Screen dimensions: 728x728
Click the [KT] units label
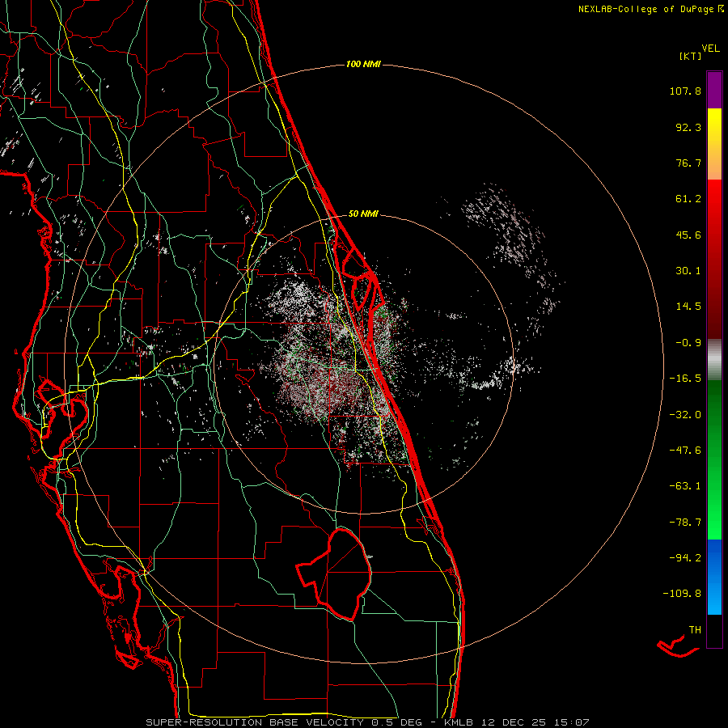pyautogui.click(x=690, y=56)
